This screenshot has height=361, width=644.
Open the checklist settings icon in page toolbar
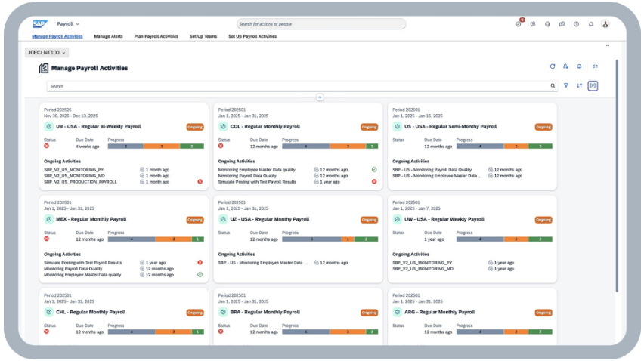[x=595, y=66]
